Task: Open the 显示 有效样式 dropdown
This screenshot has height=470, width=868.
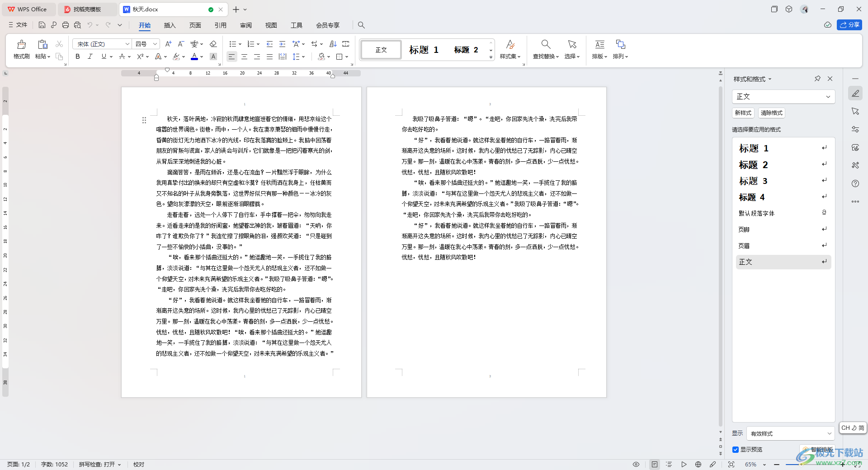Action: click(x=790, y=433)
